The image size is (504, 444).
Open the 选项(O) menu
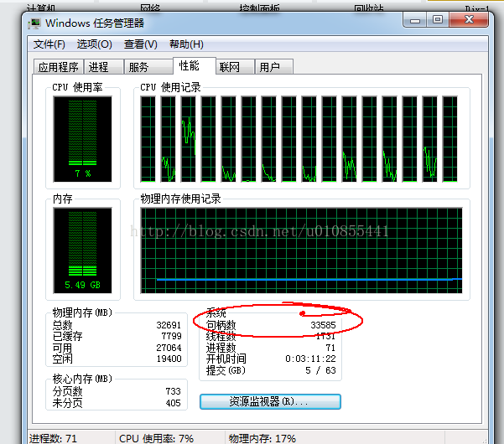[95, 44]
